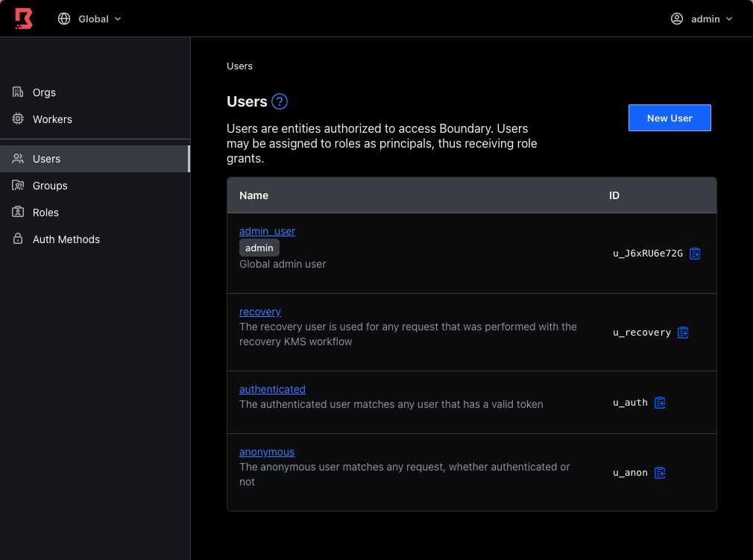This screenshot has width=753, height=560.
Task: Copy the u_auth ID
Action: [660, 403]
